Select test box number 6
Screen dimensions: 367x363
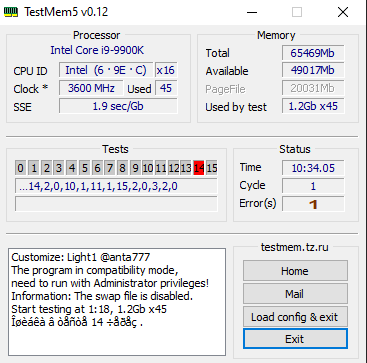pyautogui.click(x=97, y=168)
